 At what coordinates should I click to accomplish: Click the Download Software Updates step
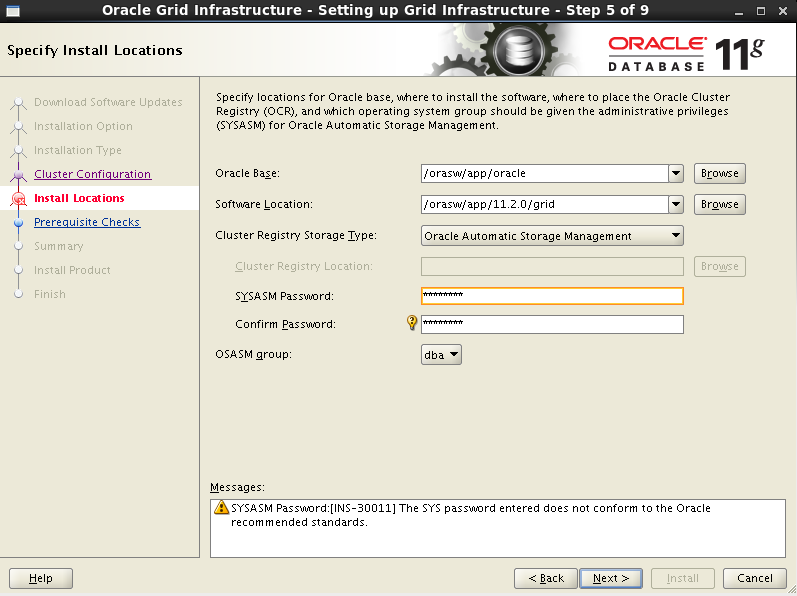pyautogui.click(x=108, y=102)
